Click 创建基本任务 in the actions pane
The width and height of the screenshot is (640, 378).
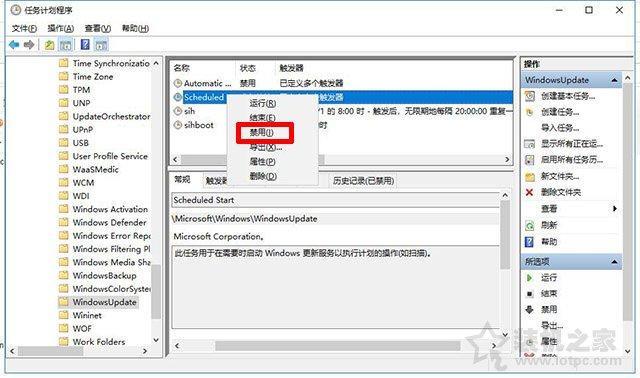click(568, 96)
